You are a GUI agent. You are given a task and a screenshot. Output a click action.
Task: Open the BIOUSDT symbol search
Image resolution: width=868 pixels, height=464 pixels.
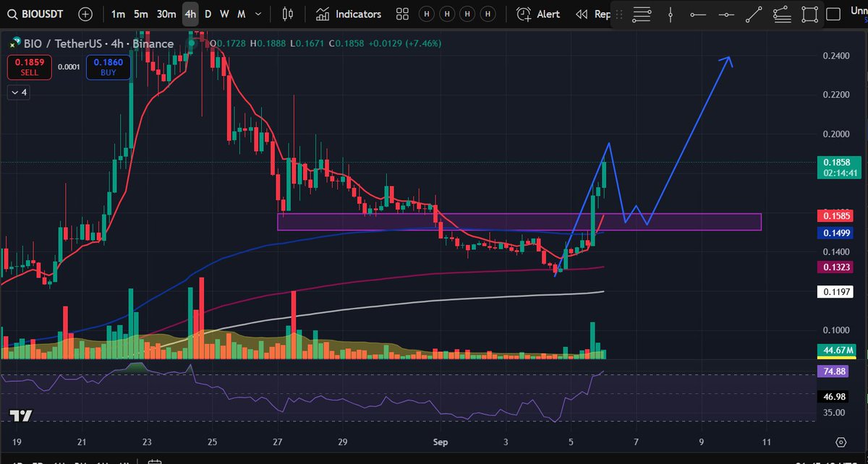[x=36, y=14]
